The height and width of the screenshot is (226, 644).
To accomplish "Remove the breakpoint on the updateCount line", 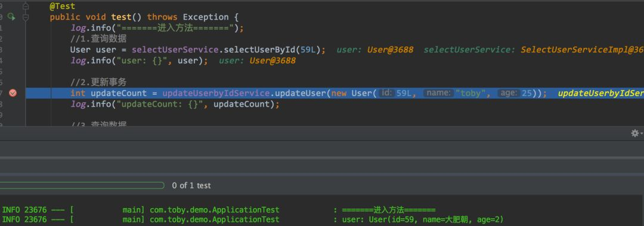I will pos(13,93).
